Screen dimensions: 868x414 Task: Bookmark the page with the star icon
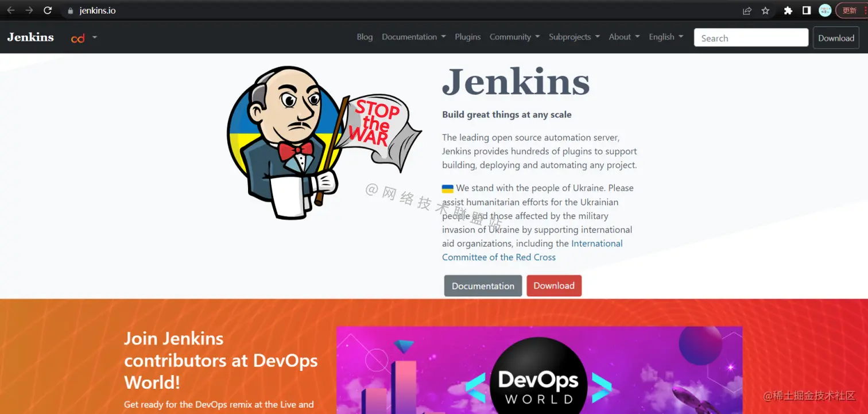766,10
